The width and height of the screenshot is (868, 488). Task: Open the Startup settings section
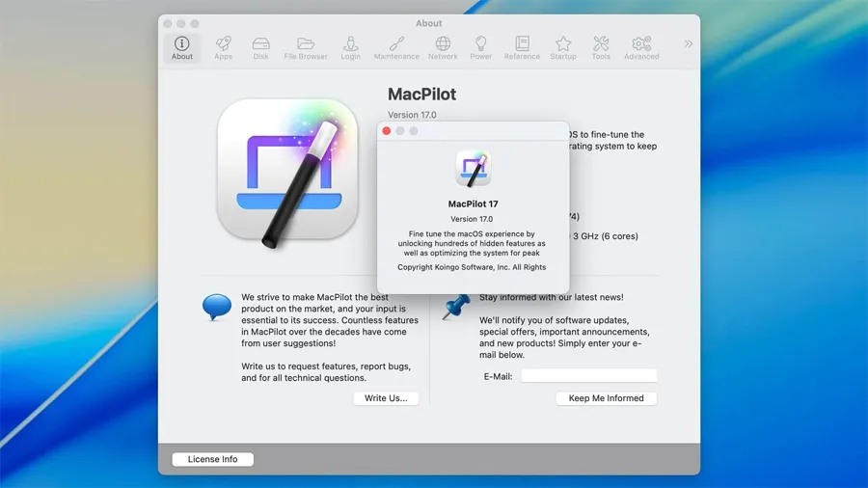tap(563, 47)
